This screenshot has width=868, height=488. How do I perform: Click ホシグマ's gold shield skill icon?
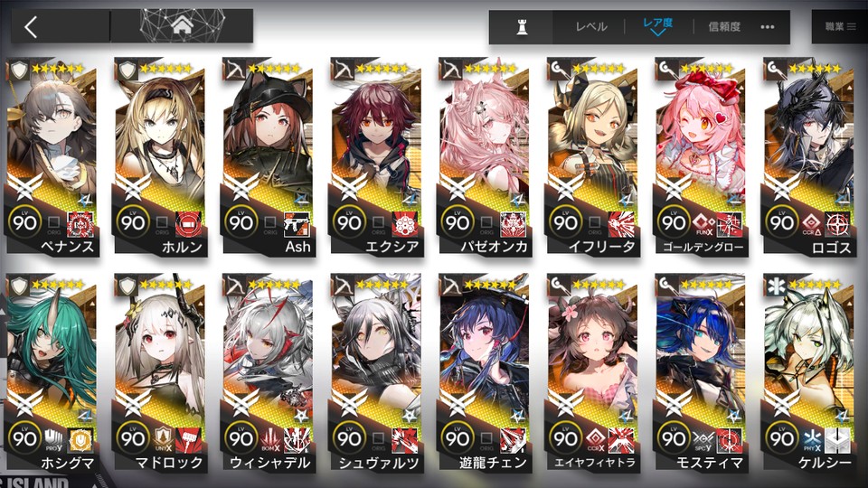tap(80, 440)
